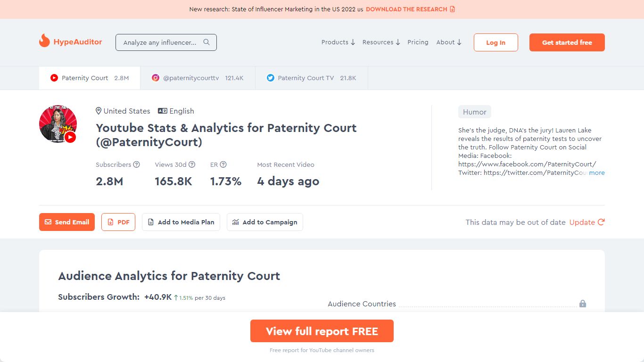644x362 pixels.
Task: Click the 165.8K views value
Action: pyautogui.click(x=173, y=181)
